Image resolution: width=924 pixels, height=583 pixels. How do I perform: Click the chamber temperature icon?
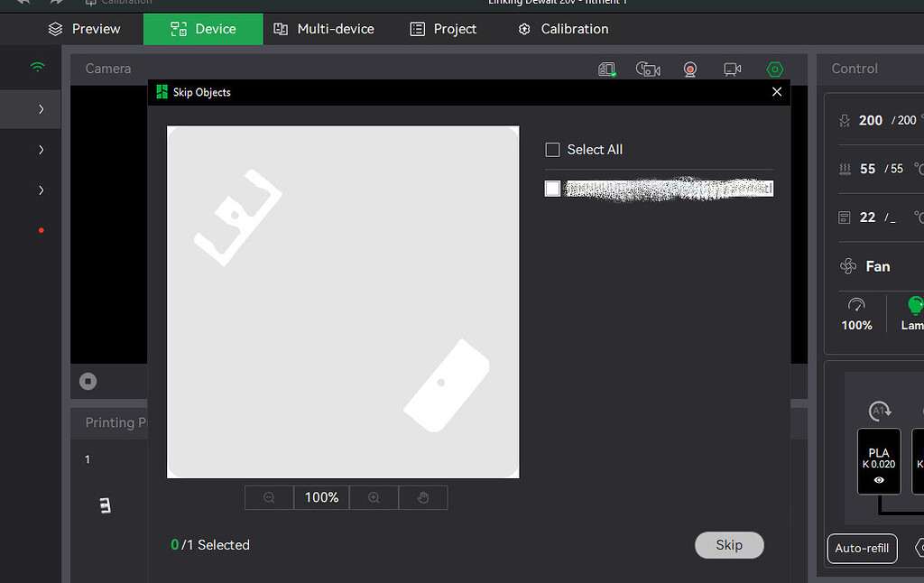tap(845, 217)
